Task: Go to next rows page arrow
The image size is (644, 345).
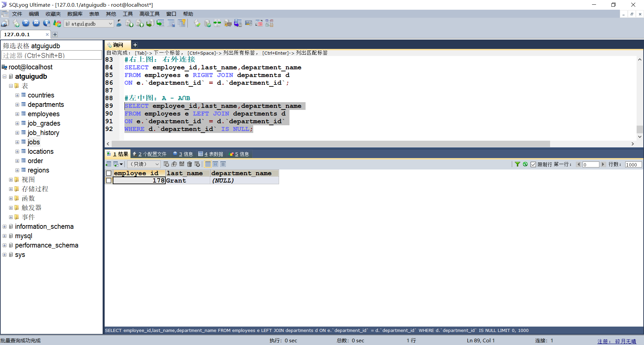Action: click(603, 164)
